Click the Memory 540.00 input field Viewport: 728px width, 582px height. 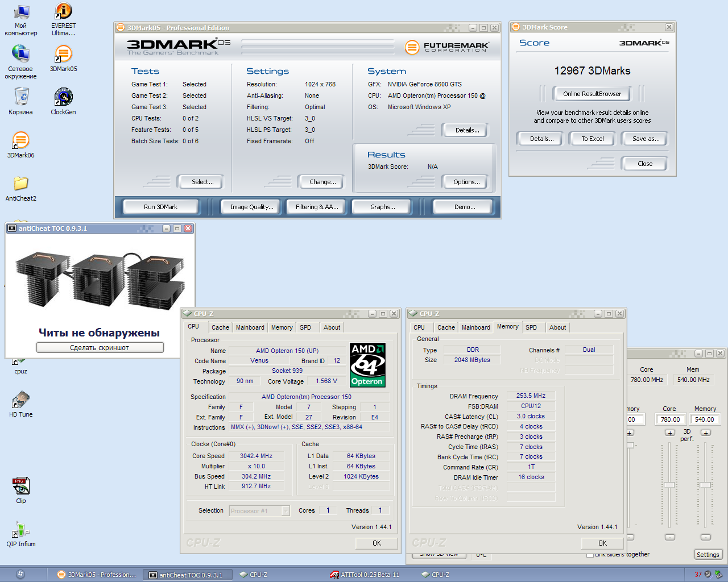click(x=705, y=419)
